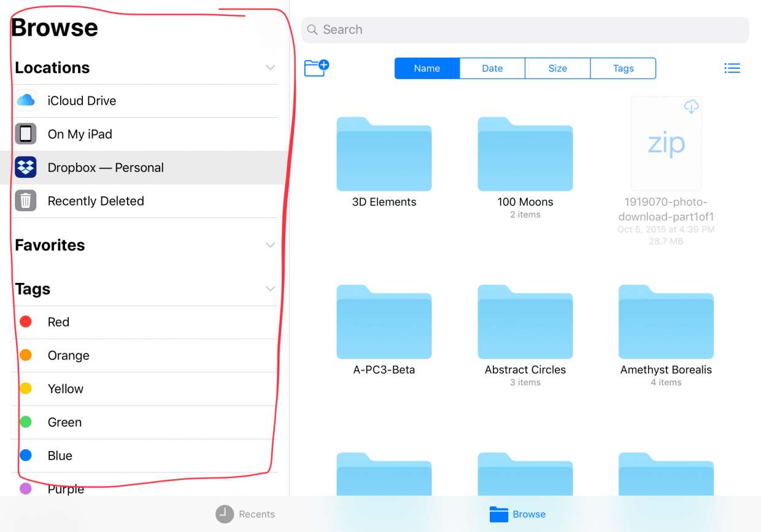Open the Recents clock tab
This screenshot has width=761, height=532.
[245, 514]
